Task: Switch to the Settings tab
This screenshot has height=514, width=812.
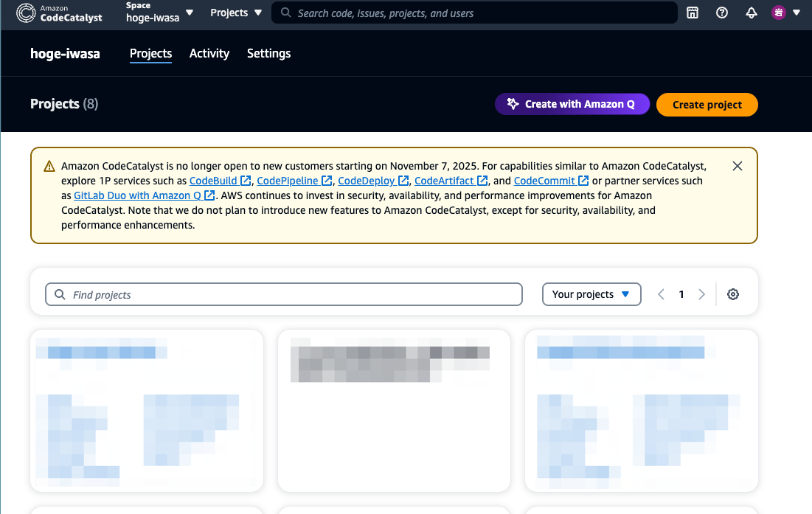Action: click(x=268, y=53)
